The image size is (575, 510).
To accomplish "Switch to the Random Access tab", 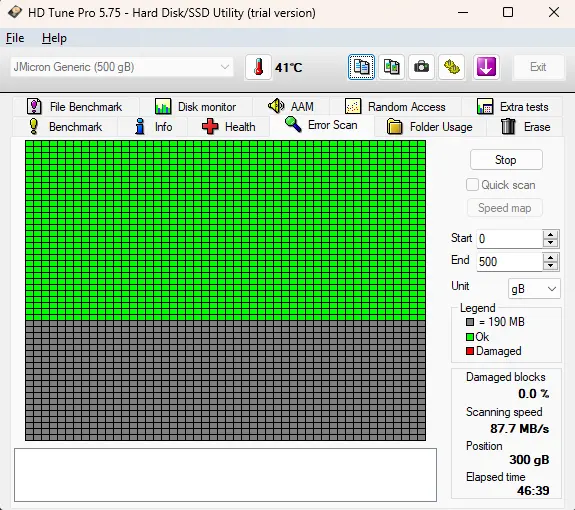I will click(x=395, y=107).
